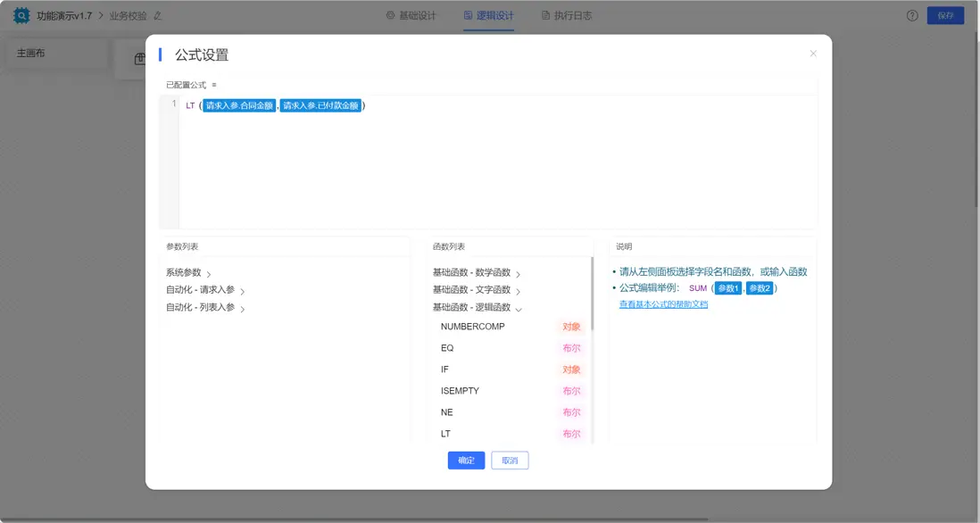This screenshot has width=980, height=523.
Task: Click the 确定 button
Action: click(466, 461)
